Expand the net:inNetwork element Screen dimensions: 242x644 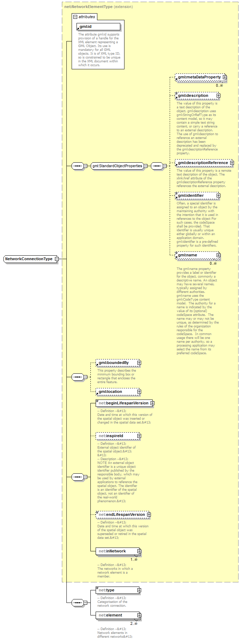[139, 551]
